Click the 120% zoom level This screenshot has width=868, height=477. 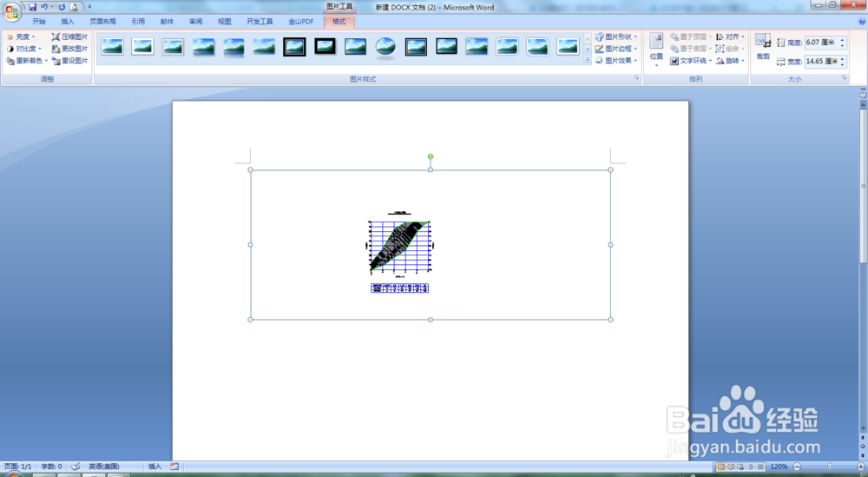[x=779, y=467]
